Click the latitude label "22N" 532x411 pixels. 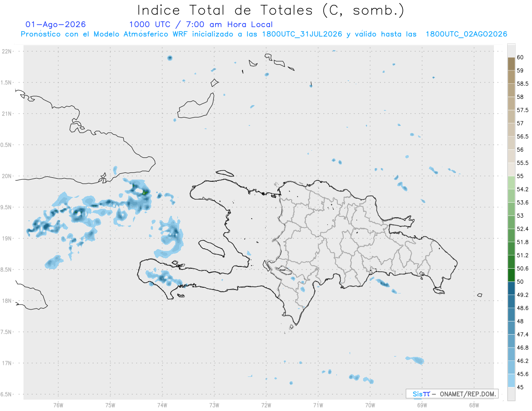click(7, 51)
